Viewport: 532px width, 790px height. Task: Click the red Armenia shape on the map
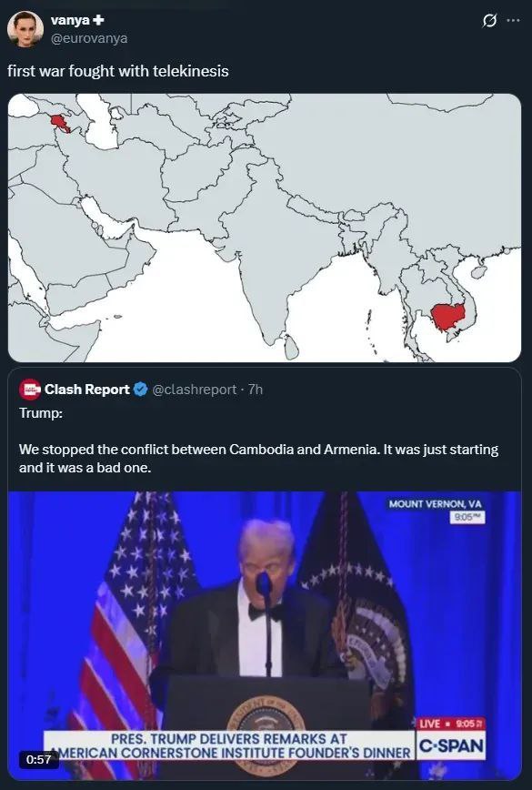click(x=59, y=124)
